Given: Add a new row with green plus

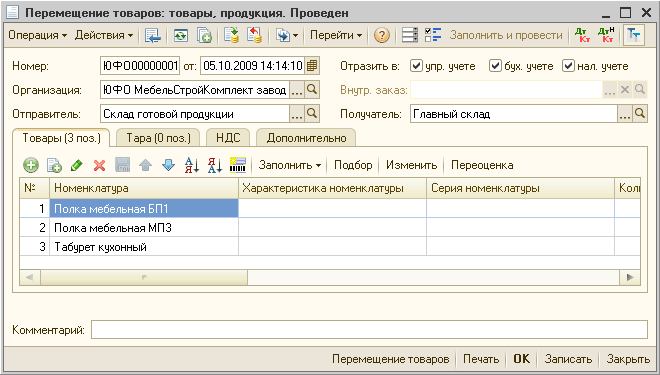Looking at the screenshot, I should point(31,165).
